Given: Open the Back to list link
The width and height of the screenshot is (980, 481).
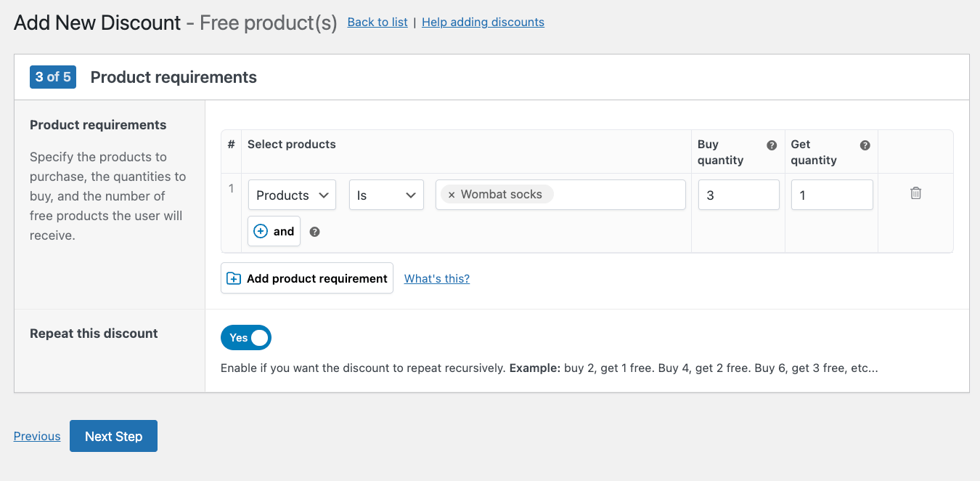Looking at the screenshot, I should [x=377, y=22].
